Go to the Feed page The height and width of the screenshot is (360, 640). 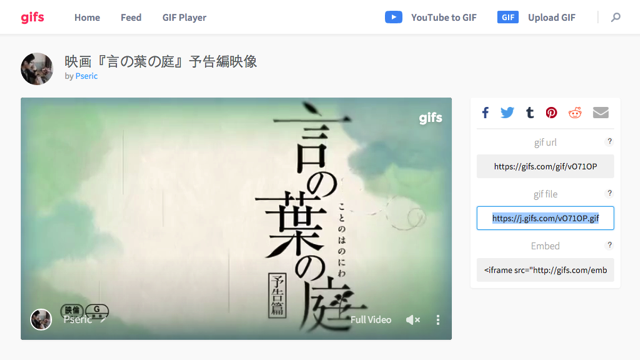tap(131, 18)
